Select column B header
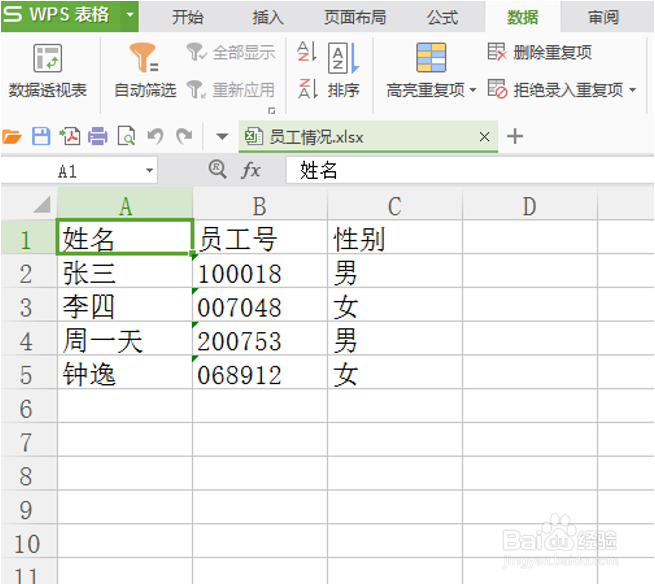This screenshot has height=584, width=655. (260, 205)
